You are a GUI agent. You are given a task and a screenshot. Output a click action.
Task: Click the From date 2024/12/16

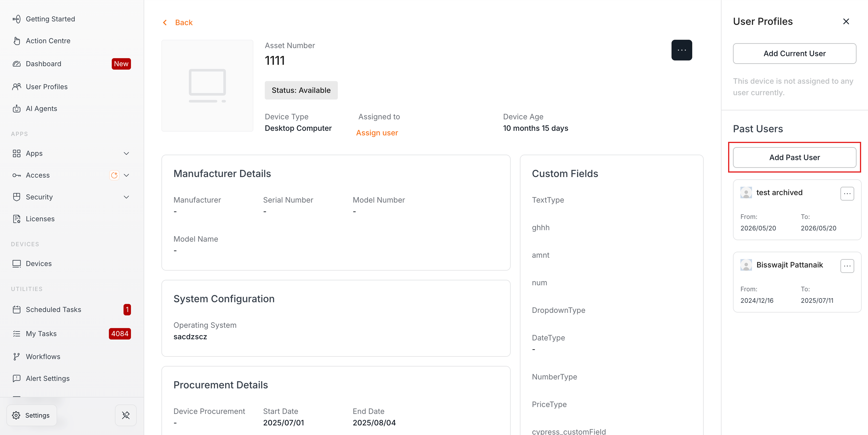click(757, 301)
